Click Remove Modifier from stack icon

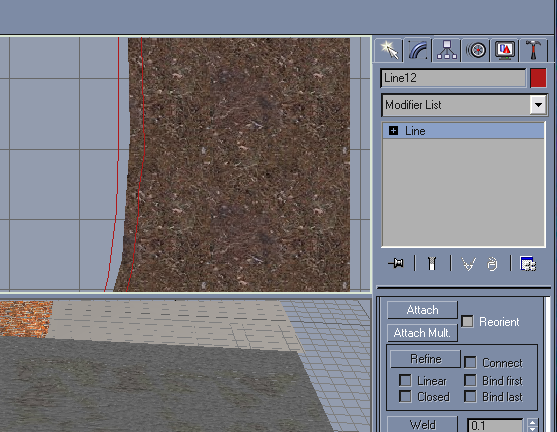click(x=492, y=264)
